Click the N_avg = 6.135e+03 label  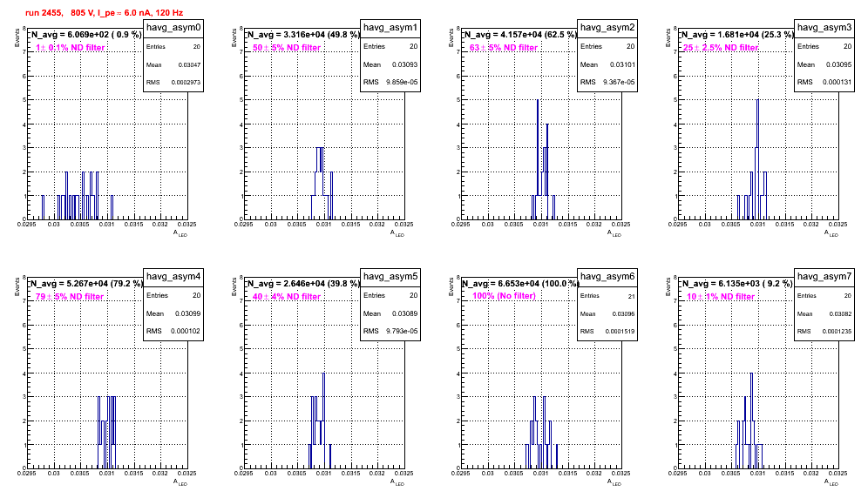pos(737,284)
